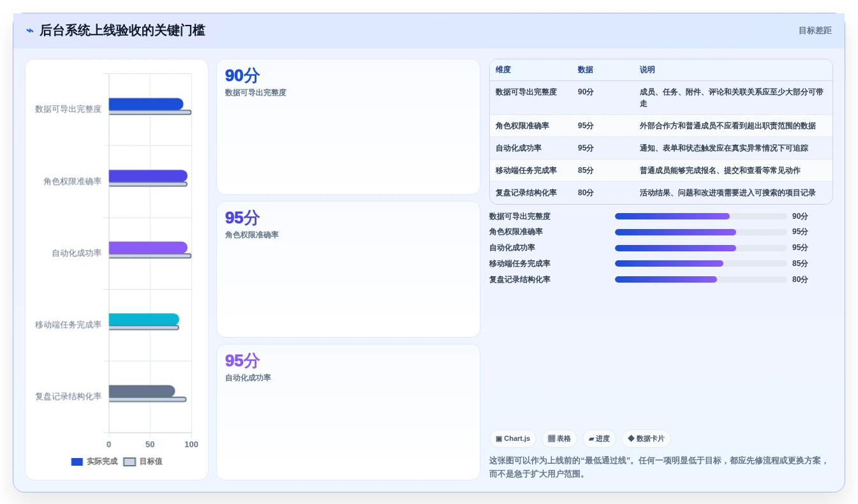Click description 普通成员能够完成报名、提交和查看等常见动作
Screen dimensions: 858x504
(x=720, y=170)
